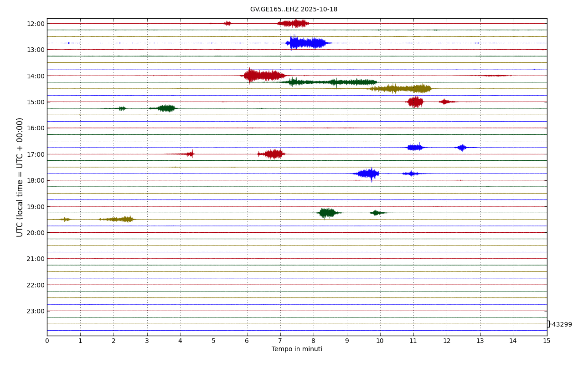Click the plot title GV.GE165..EHZ 2025-10-18
The image size is (588, 373).
tap(294, 10)
